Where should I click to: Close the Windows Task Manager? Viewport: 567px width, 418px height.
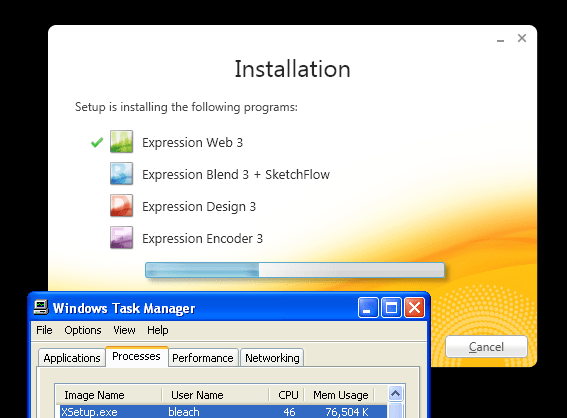tap(414, 308)
